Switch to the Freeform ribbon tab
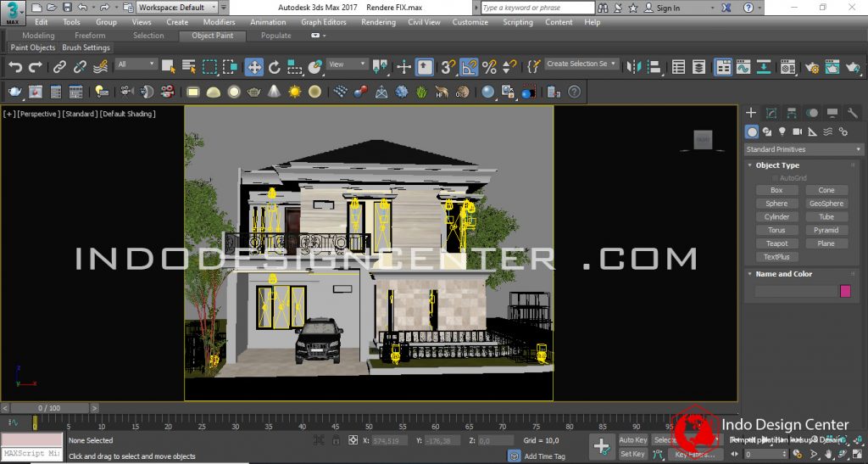This screenshot has height=464, width=868. (x=90, y=36)
